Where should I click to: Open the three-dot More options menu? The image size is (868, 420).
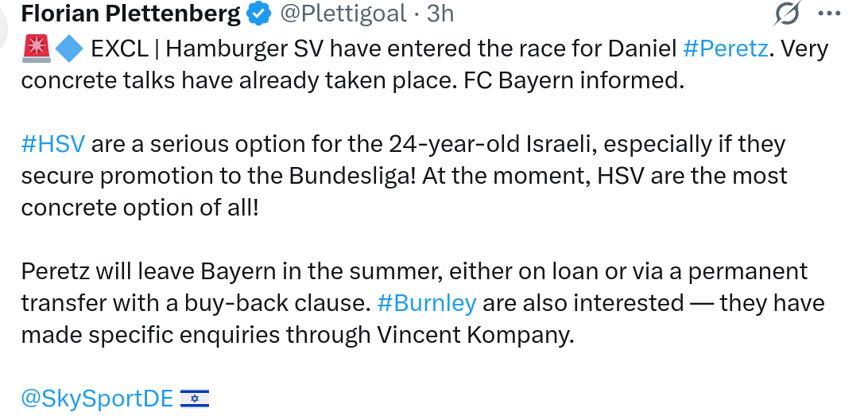829,14
